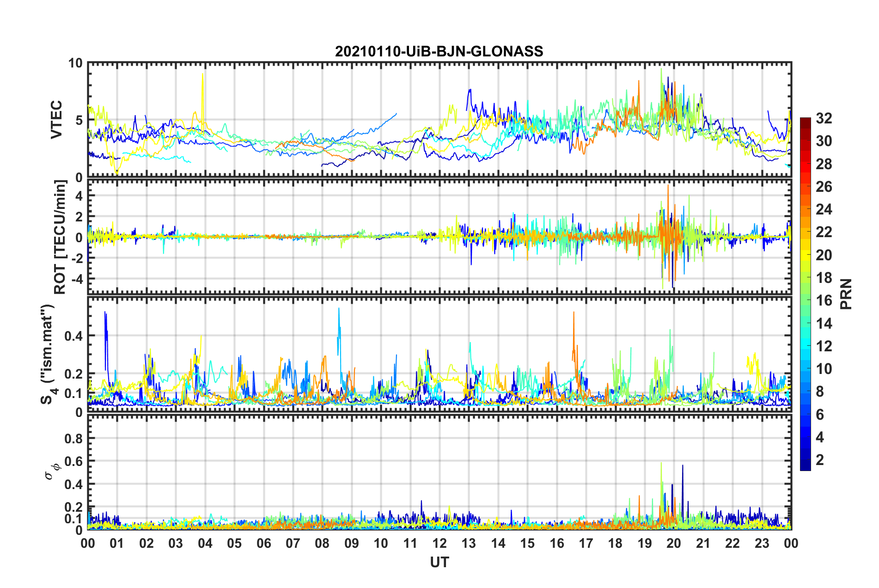Click x-axis tick label 23
The width and height of the screenshot is (879, 588).
(x=762, y=543)
